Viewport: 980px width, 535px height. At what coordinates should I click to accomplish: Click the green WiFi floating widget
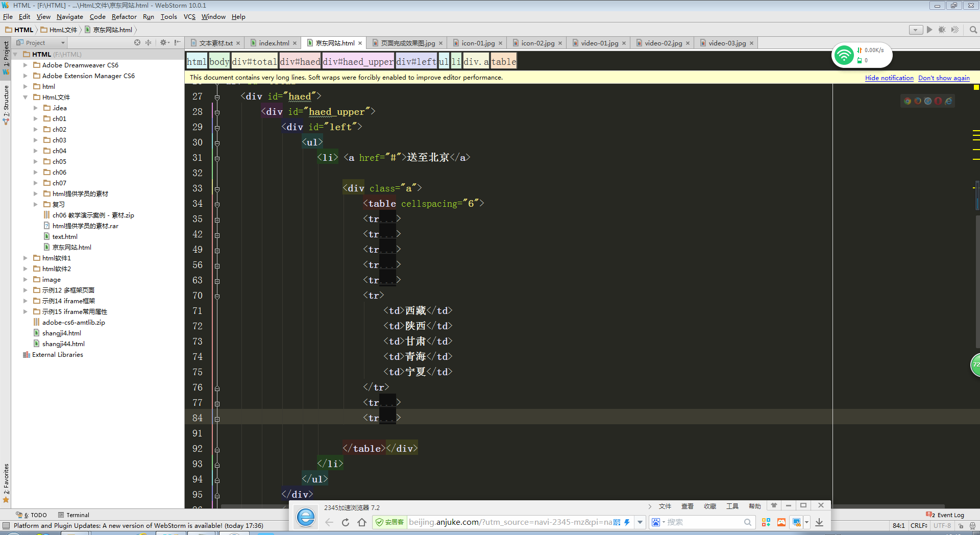844,55
